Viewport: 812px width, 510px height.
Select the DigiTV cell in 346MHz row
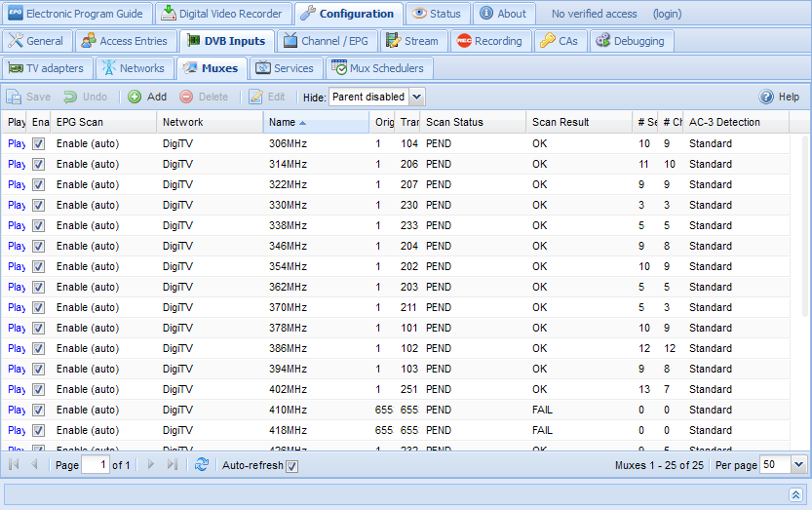pyautogui.click(x=210, y=246)
